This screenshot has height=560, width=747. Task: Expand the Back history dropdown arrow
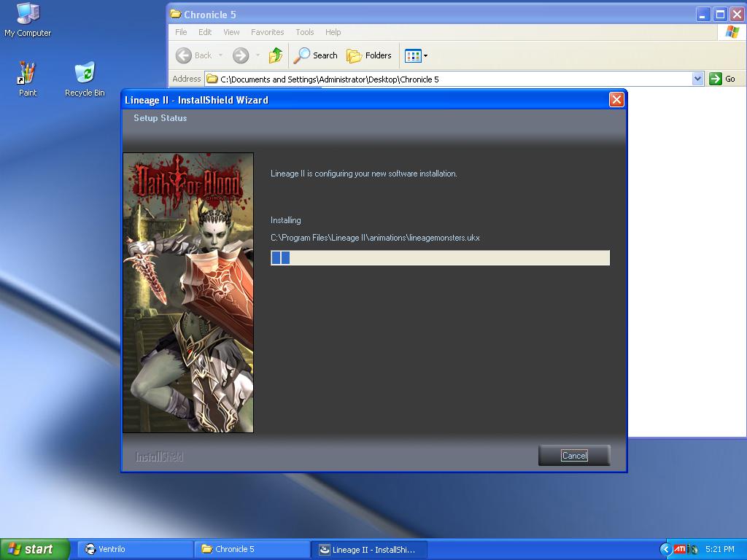tap(220, 55)
